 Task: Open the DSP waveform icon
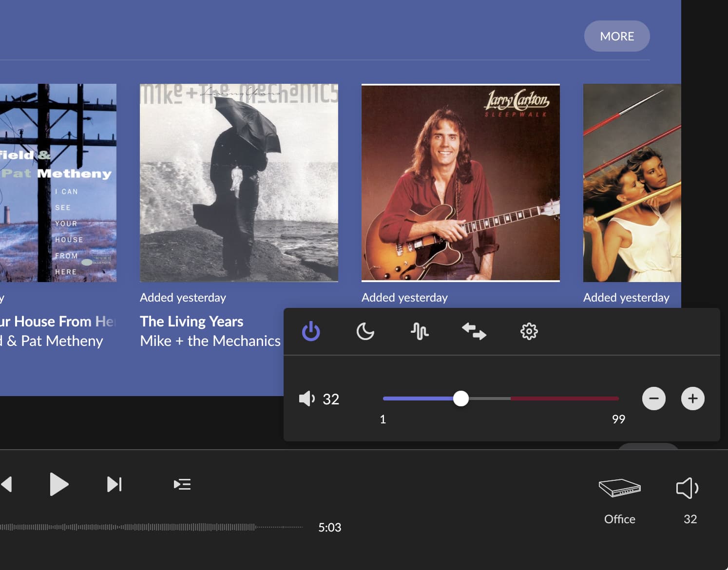tap(420, 331)
